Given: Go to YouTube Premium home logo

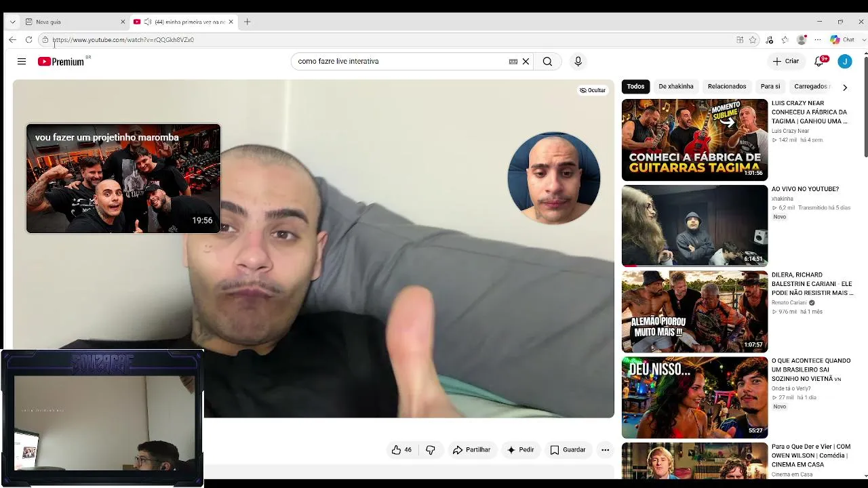Looking at the screenshot, I should 61,62.
